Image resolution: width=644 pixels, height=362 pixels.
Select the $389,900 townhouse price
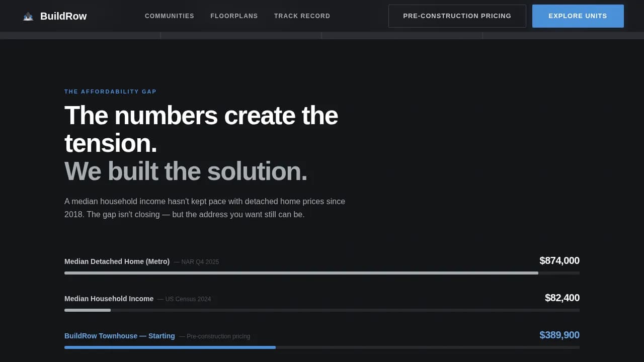pyautogui.click(x=559, y=335)
